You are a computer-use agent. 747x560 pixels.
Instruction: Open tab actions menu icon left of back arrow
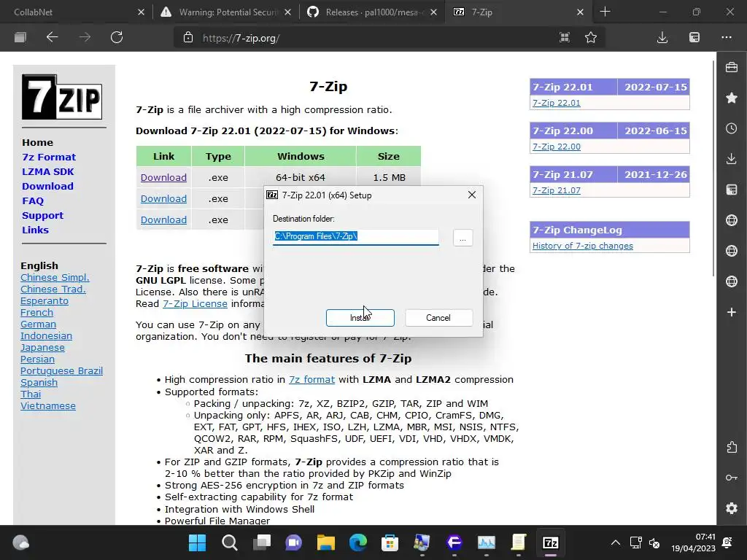coord(20,38)
